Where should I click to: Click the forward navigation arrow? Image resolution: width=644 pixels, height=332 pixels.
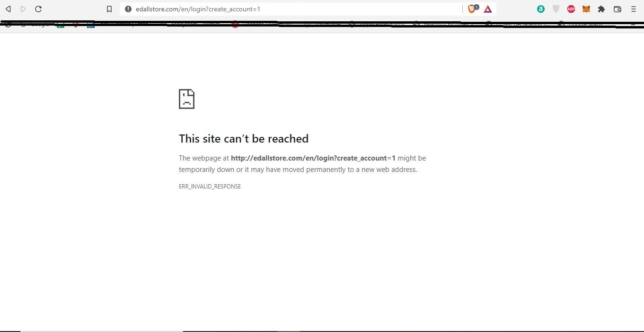pos(23,9)
